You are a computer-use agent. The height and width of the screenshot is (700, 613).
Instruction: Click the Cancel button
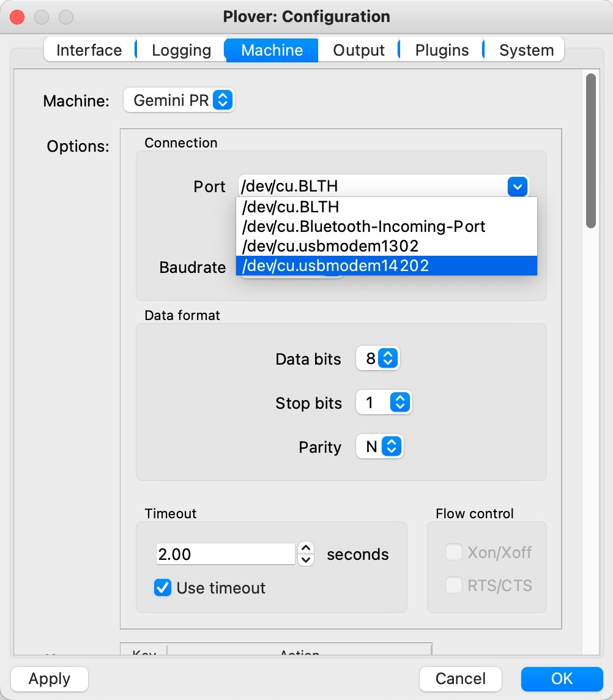[460, 679]
